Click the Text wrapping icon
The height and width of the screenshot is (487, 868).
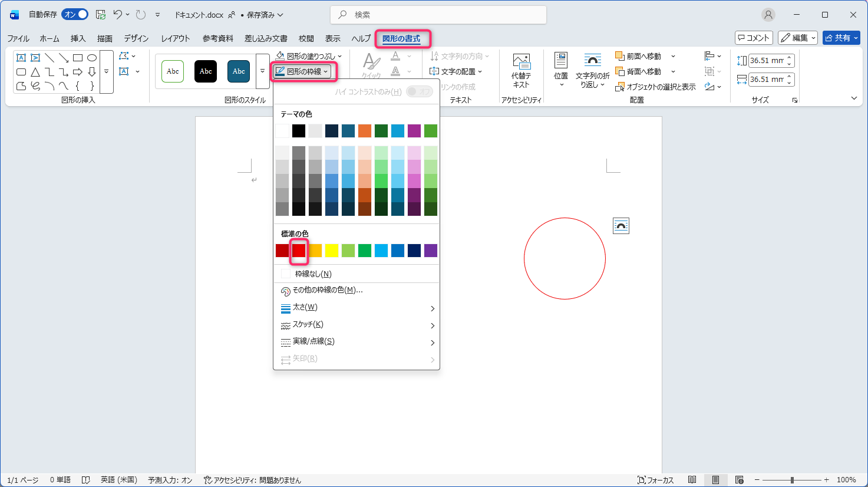pyautogui.click(x=592, y=70)
